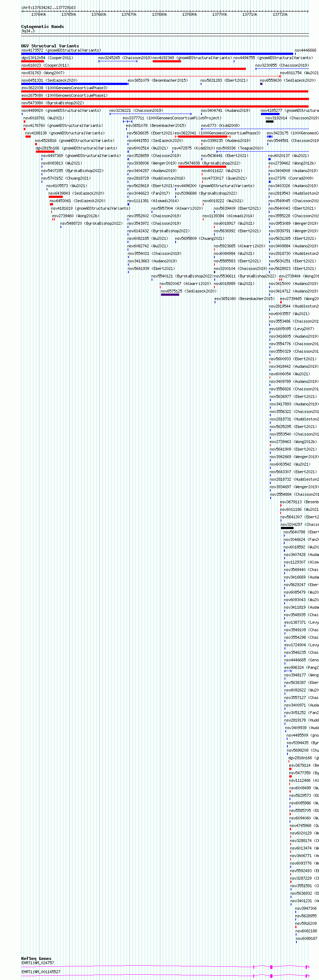Click the black bar under nsv3192014
319x980 pixels.
[x=270, y=122]
